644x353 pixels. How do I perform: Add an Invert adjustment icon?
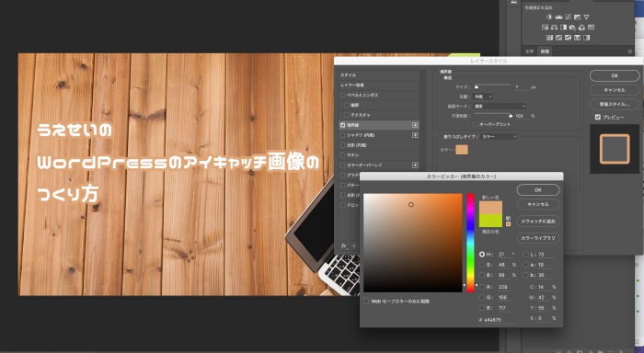coord(549,38)
